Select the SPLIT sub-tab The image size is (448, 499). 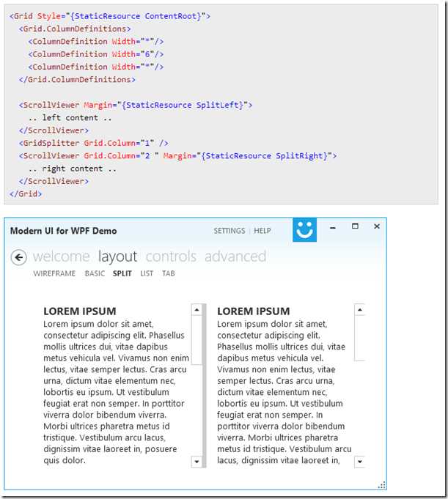(x=122, y=273)
